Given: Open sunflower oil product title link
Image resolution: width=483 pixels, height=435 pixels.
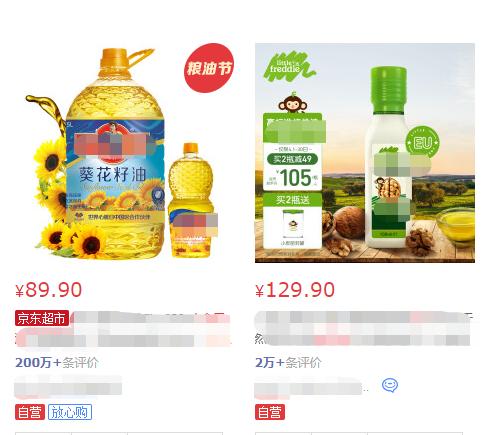Looking at the screenshot, I should pos(123,329).
